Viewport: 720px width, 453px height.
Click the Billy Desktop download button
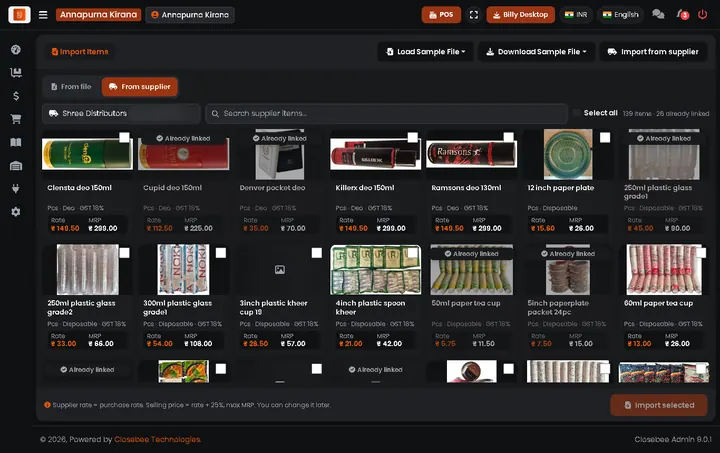[x=521, y=15]
